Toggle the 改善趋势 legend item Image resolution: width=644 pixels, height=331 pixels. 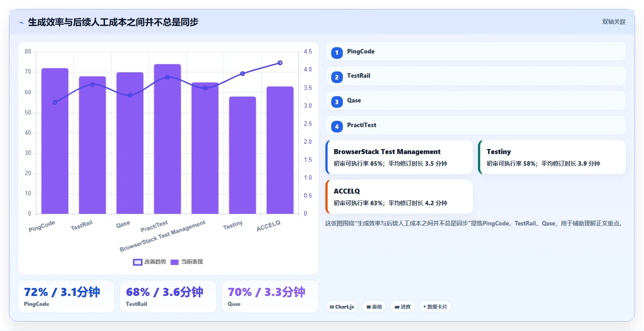click(x=149, y=262)
